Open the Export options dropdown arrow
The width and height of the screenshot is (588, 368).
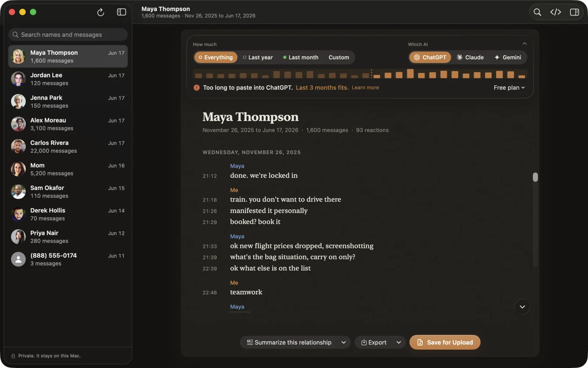pyautogui.click(x=399, y=342)
